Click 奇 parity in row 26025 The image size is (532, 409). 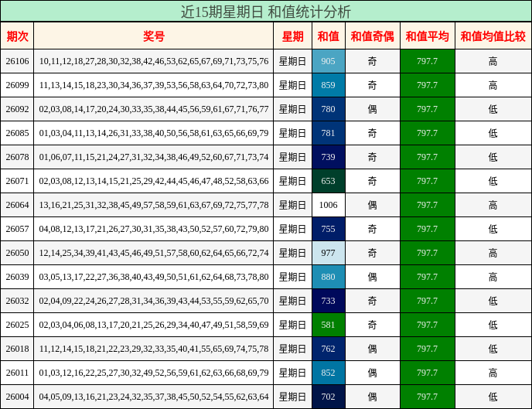tap(372, 325)
